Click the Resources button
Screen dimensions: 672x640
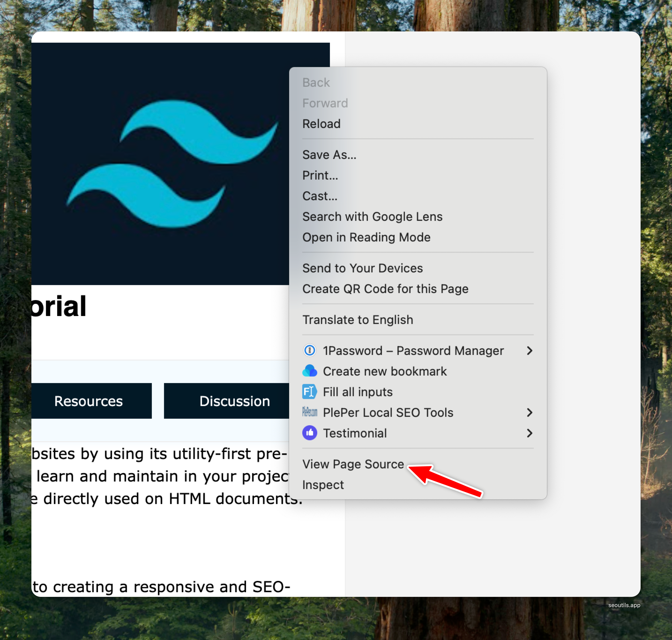(88, 401)
